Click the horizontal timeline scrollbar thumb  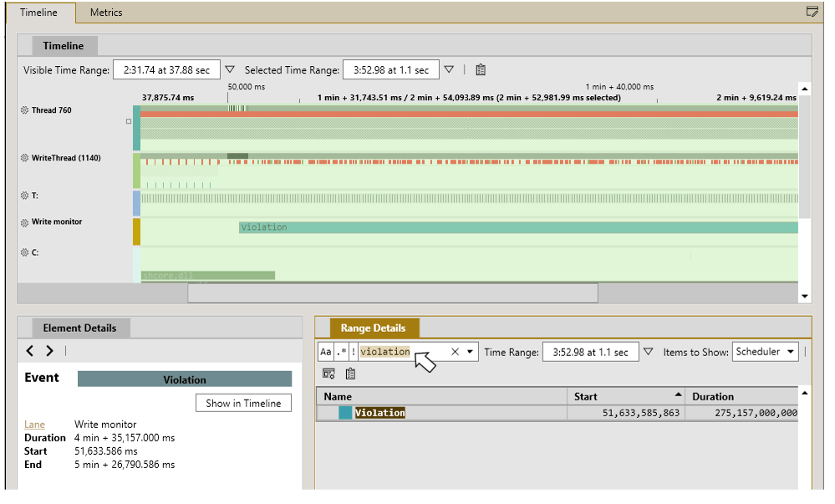point(393,293)
